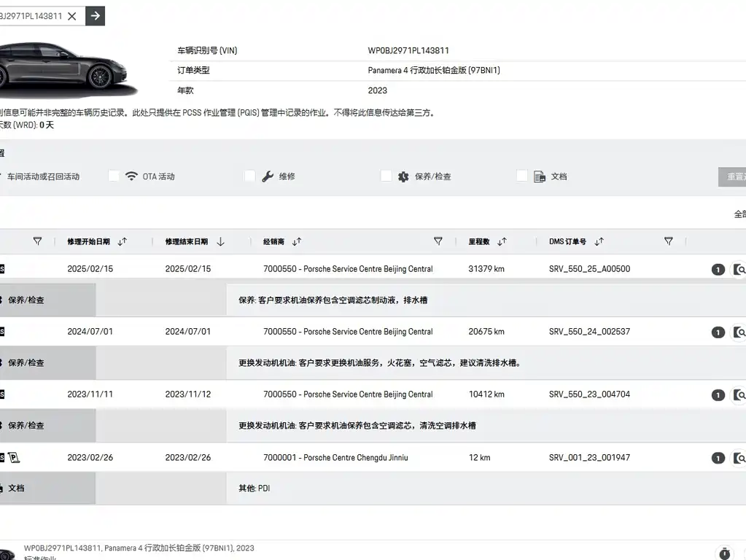Select VIN value WP0BJ2971PL143811
This screenshot has height=560, width=746.
[408, 50]
